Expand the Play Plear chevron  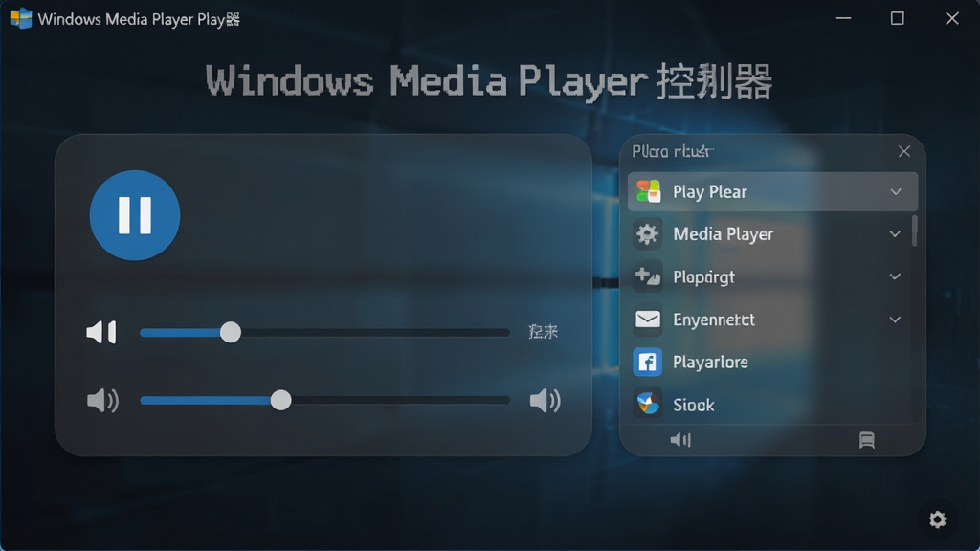pyautogui.click(x=896, y=191)
